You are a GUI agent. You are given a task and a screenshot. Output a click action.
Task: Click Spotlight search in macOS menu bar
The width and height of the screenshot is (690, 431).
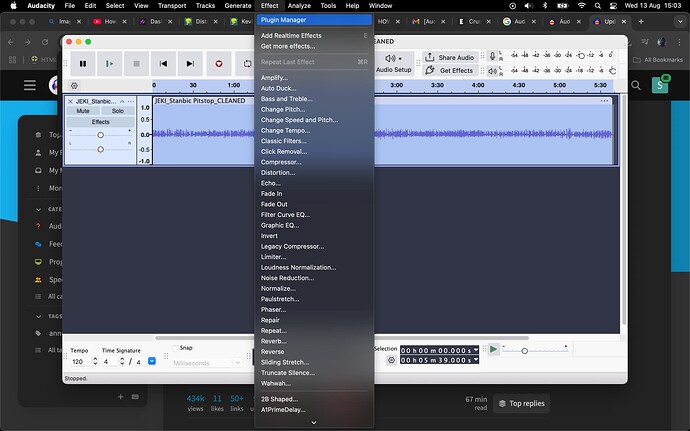pyautogui.click(x=597, y=6)
